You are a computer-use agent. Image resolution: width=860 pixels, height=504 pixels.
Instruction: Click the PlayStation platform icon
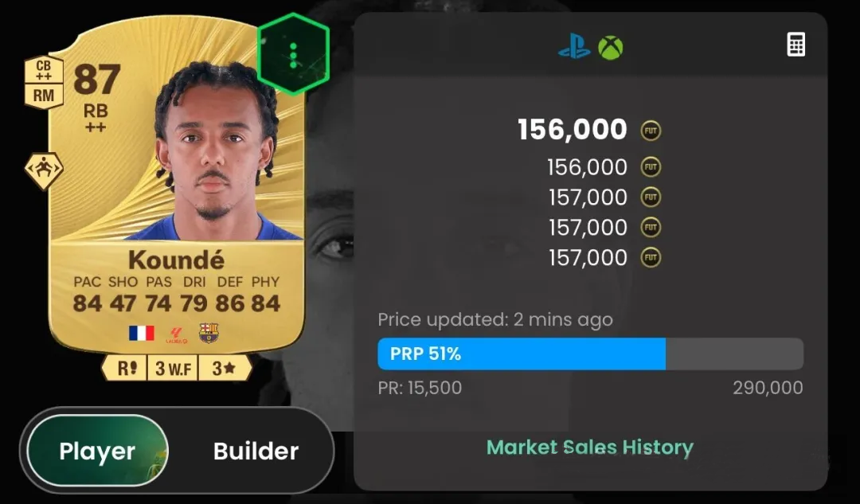[573, 47]
